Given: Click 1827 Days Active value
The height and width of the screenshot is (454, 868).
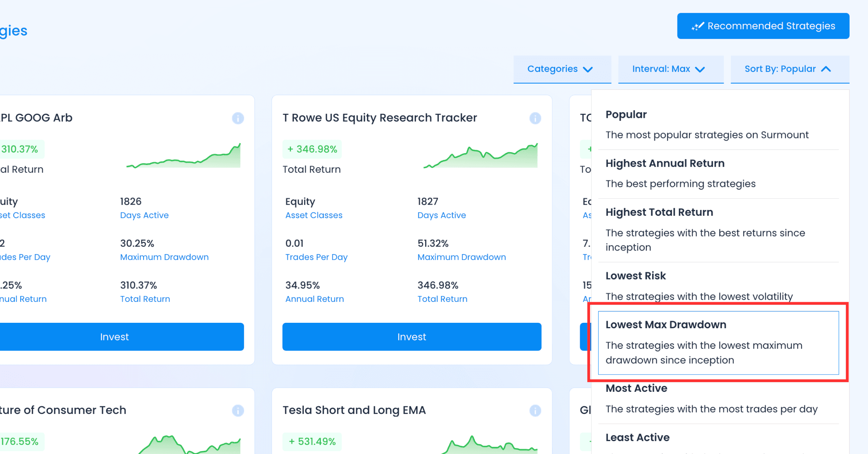Looking at the screenshot, I should (428, 202).
